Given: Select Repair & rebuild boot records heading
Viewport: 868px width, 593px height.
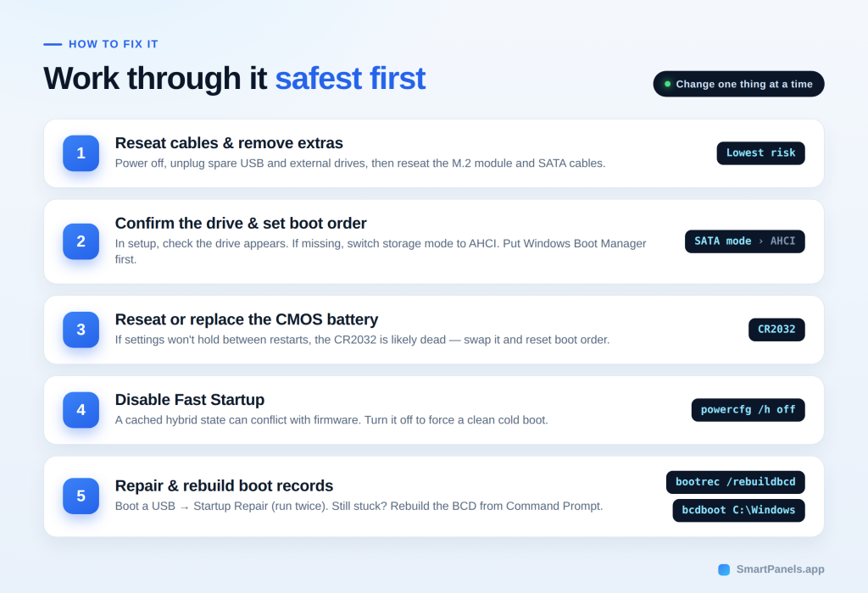Looking at the screenshot, I should [224, 485].
